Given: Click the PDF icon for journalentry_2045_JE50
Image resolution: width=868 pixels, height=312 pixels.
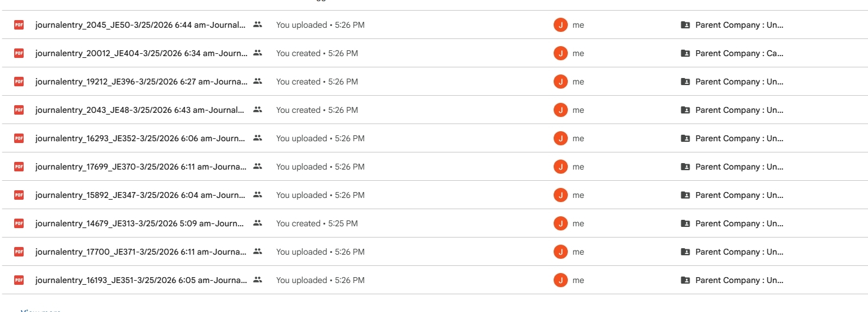Looking at the screenshot, I should point(19,25).
